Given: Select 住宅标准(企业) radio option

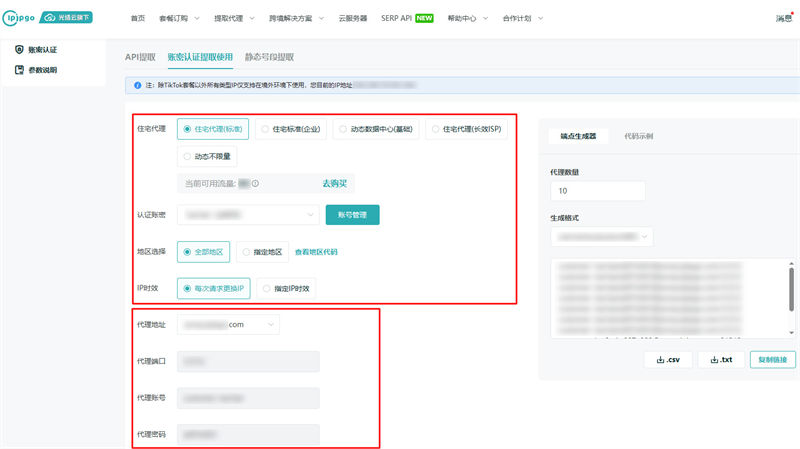Looking at the screenshot, I should tap(290, 129).
